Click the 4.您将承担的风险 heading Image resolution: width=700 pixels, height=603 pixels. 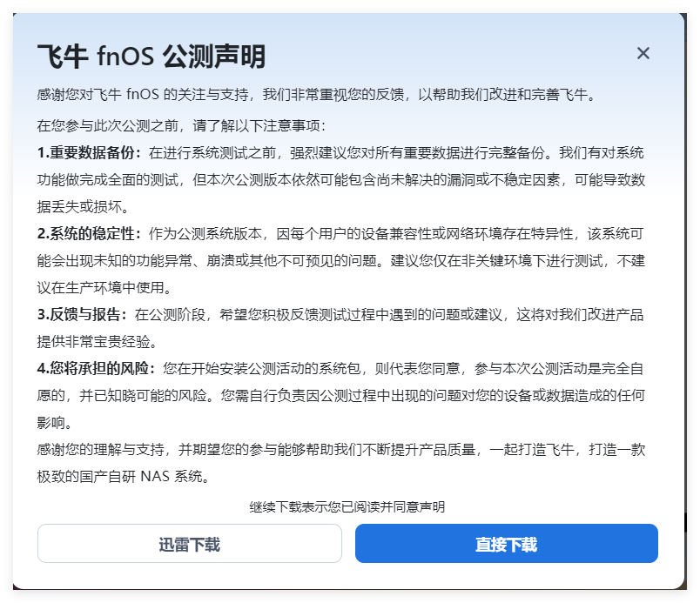(x=96, y=369)
